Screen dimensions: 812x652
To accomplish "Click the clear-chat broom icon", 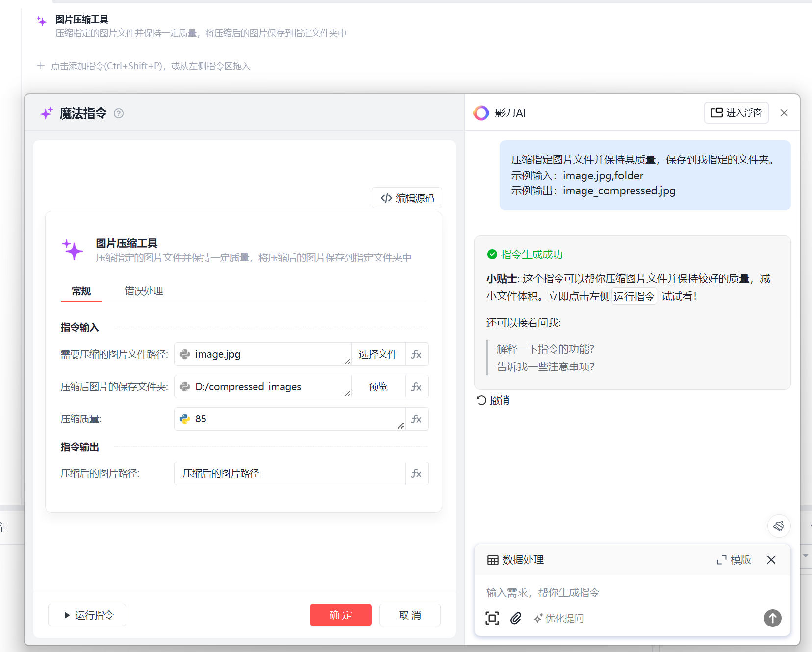I will point(778,526).
